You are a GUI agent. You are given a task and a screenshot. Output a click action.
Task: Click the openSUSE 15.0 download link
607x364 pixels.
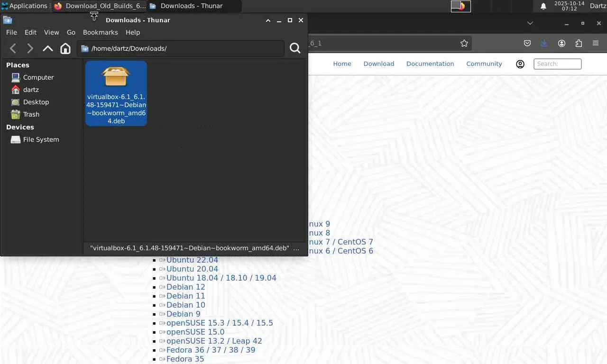(x=195, y=332)
